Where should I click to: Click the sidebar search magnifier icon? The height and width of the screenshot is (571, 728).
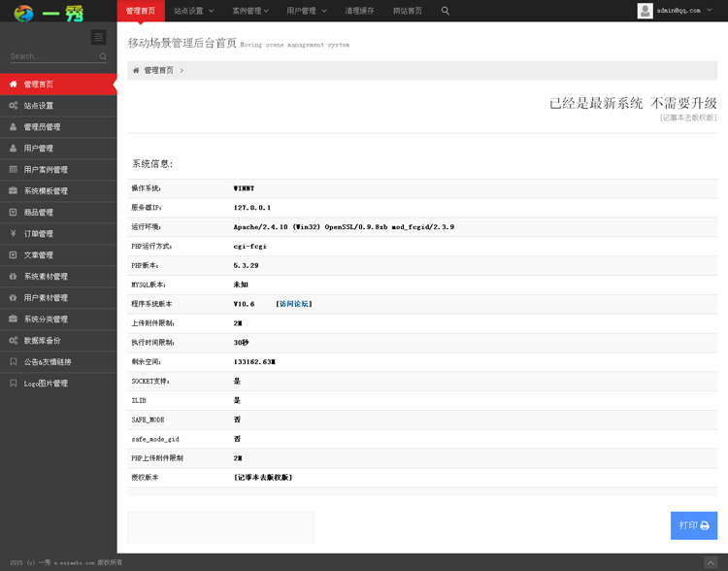tap(103, 56)
